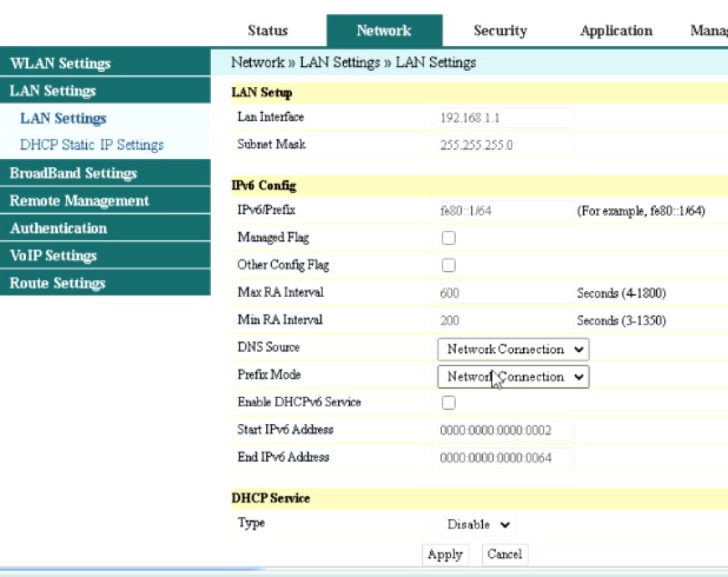Click the Manage tab at right edge

pos(709,31)
